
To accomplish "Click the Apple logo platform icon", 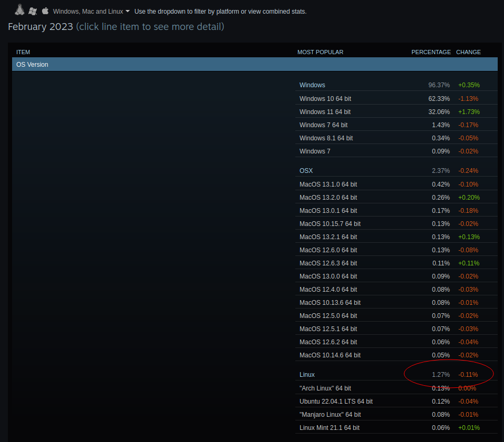I will pyautogui.click(x=45, y=11).
